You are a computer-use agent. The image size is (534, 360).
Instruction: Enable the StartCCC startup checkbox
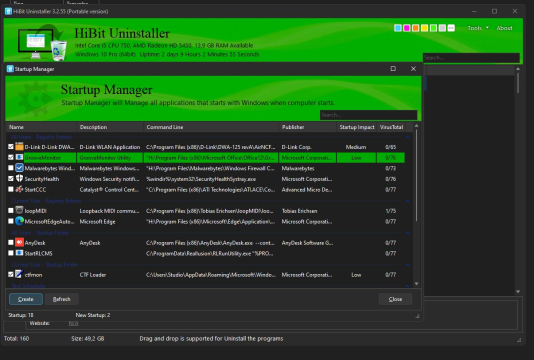[x=11, y=189]
